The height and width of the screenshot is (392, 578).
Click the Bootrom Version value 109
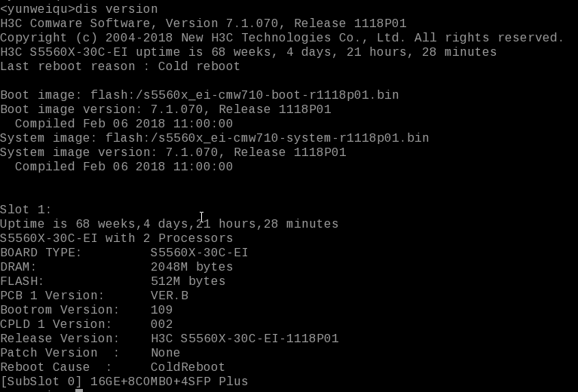point(161,310)
